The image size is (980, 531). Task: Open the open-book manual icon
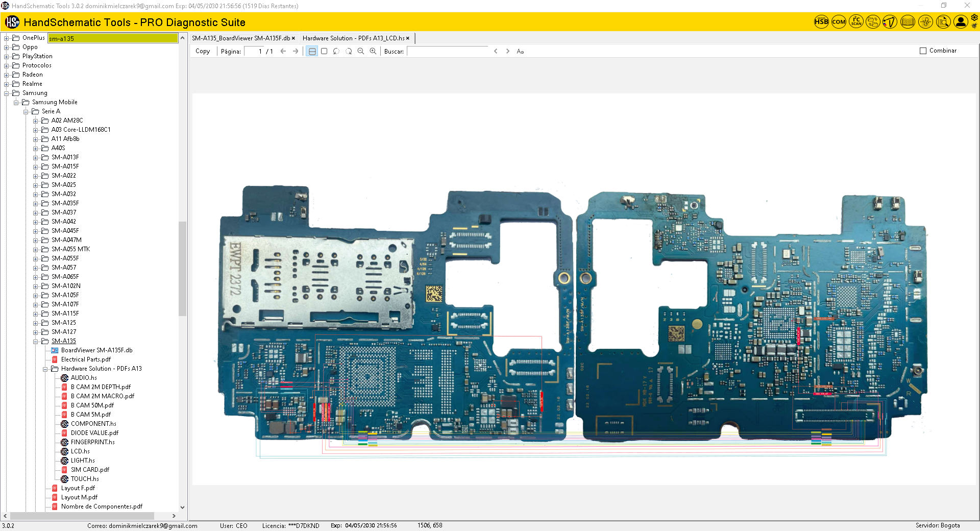[x=908, y=22]
